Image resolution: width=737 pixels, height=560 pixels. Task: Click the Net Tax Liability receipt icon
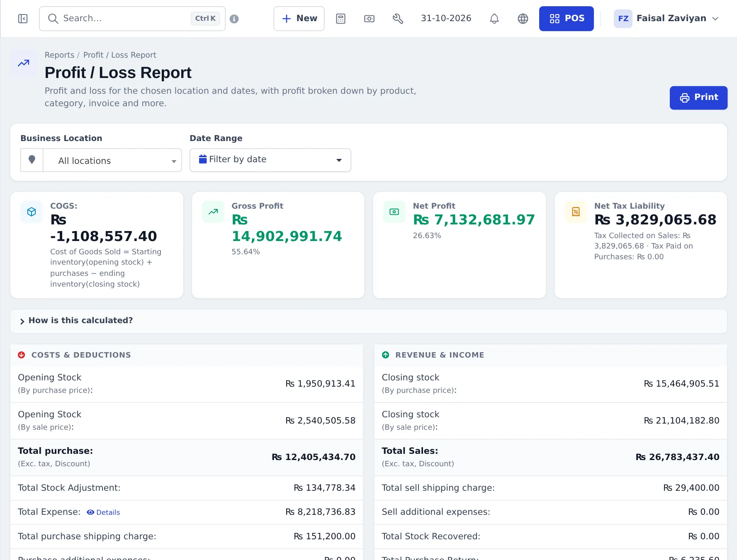(576, 212)
